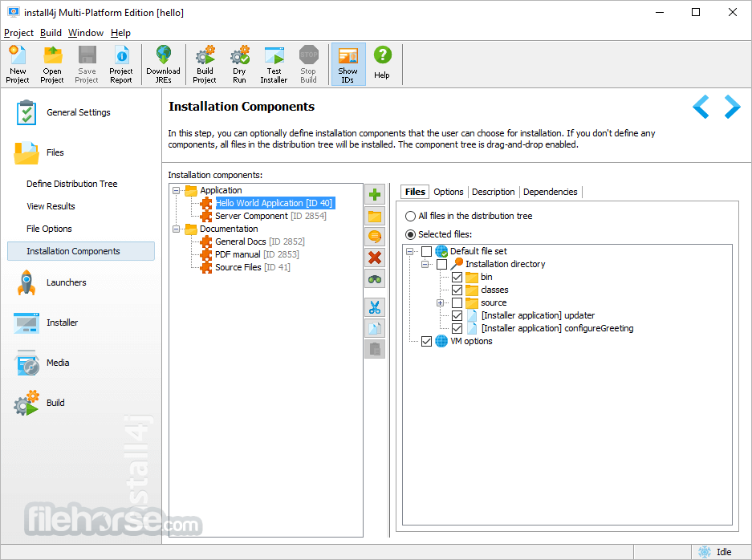Go to previous step with left arrow
752x560 pixels.
coord(701,107)
